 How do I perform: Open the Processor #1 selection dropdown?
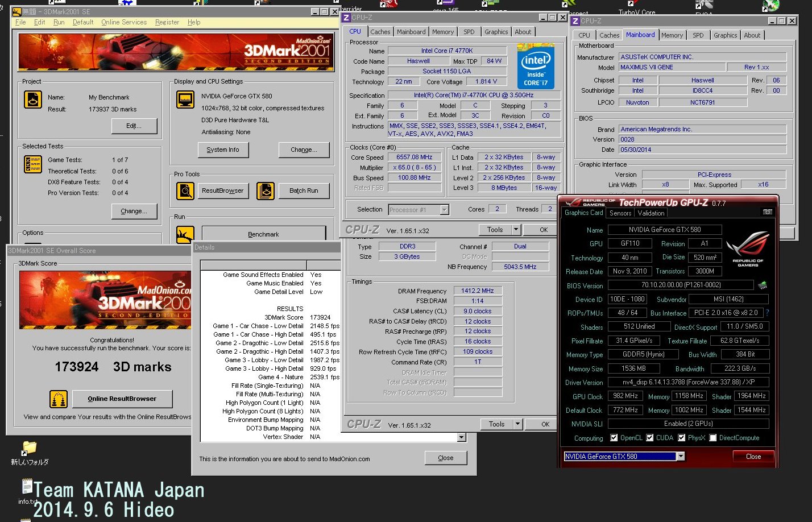tap(445, 210)
